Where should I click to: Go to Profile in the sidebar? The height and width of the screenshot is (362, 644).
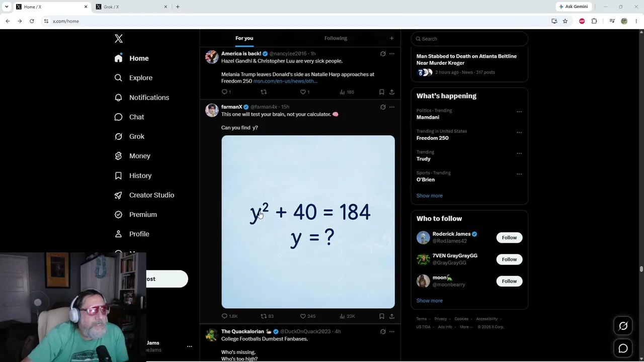(132, 234)
